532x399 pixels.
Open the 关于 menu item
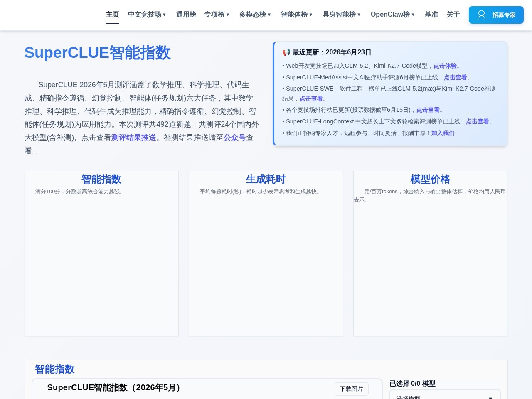pos(453,15)
